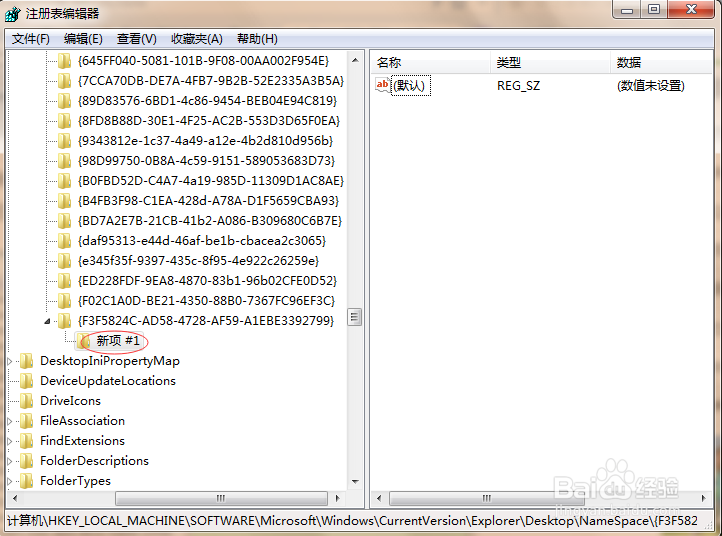Click values pane horizontal scroll right arrow

[x=703, y=498]
